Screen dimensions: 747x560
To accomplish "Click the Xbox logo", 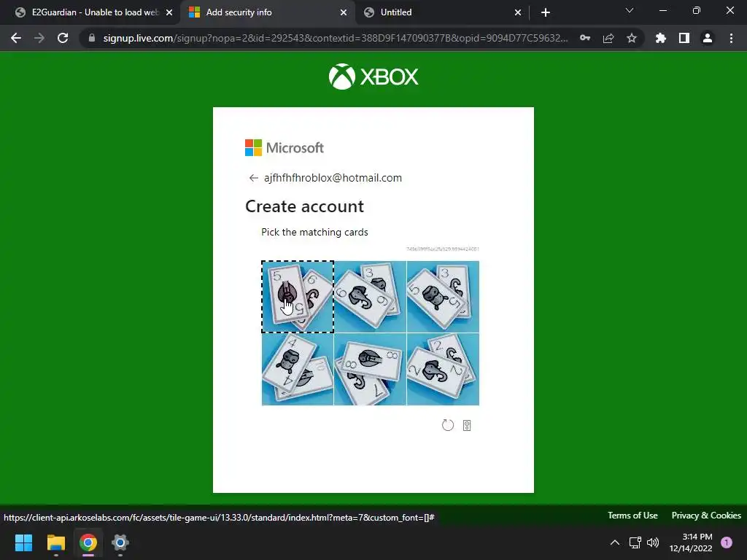I will (x=373, y=76).
